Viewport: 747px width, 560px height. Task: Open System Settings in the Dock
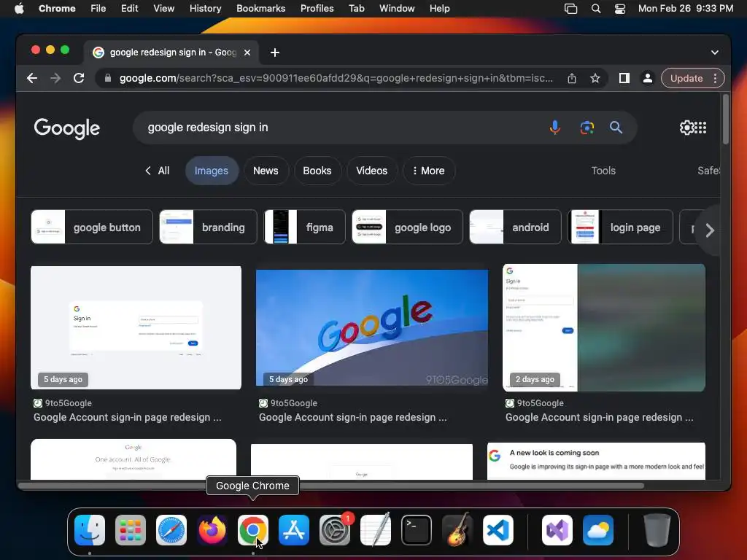coord(334,530)
